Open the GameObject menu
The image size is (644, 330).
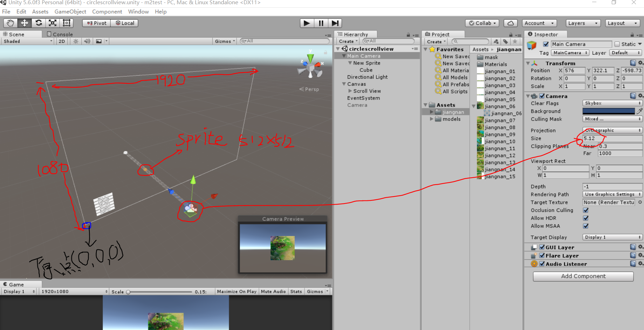(x=70, y=12)
